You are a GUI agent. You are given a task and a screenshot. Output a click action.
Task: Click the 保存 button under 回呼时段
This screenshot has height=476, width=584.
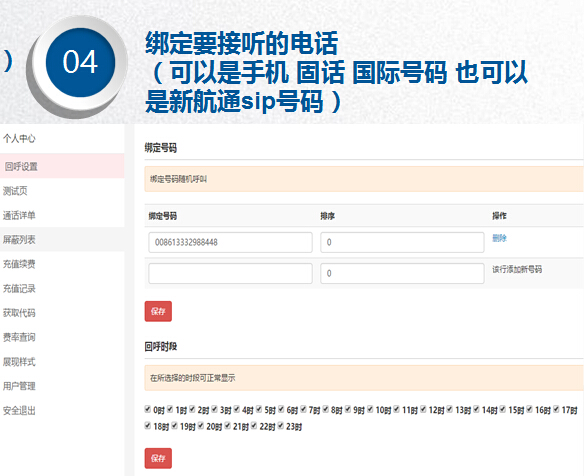[158, 458]
